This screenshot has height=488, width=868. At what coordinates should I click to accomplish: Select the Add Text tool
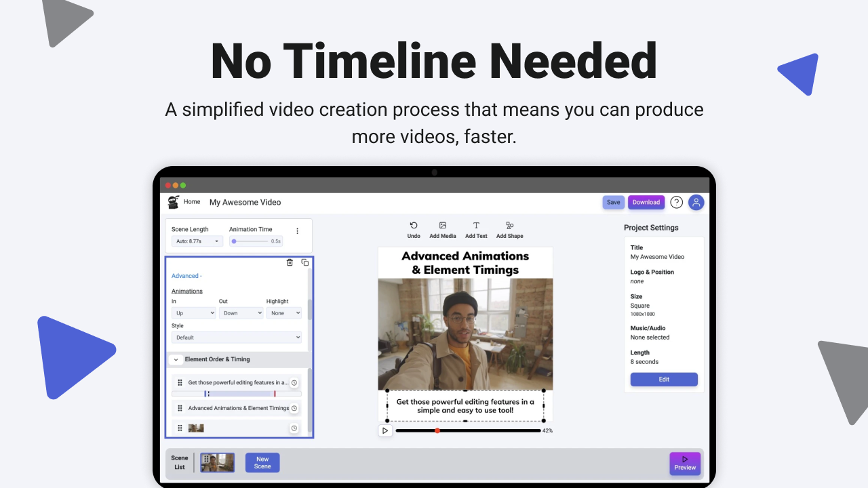pyautogui.click(x=476, y=226)
